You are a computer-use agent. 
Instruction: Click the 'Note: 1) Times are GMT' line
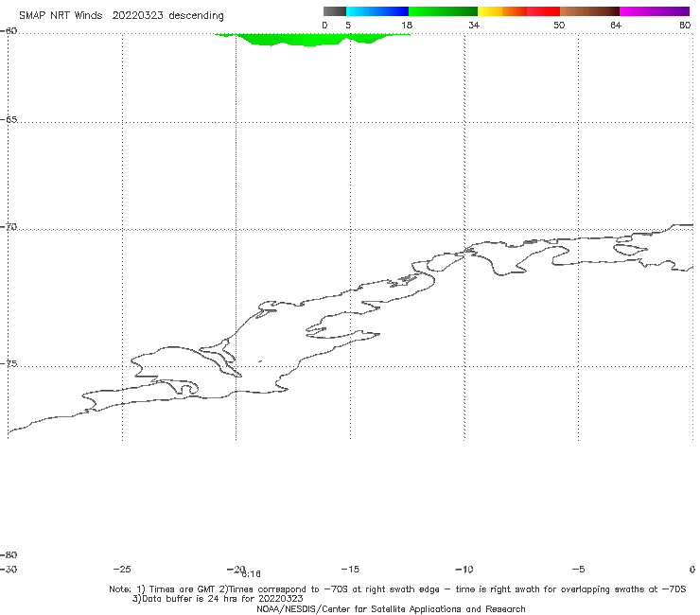397,589
